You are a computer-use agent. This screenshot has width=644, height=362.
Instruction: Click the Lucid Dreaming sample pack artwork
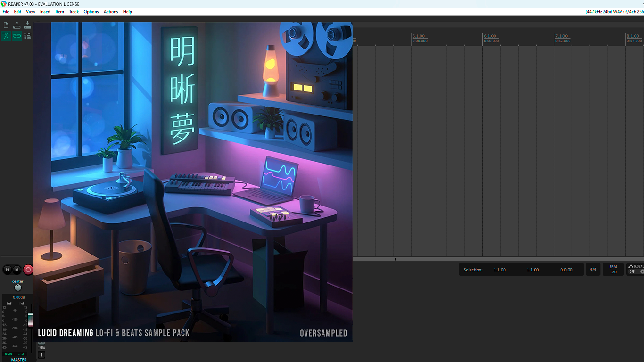click(x=192, y=182)
